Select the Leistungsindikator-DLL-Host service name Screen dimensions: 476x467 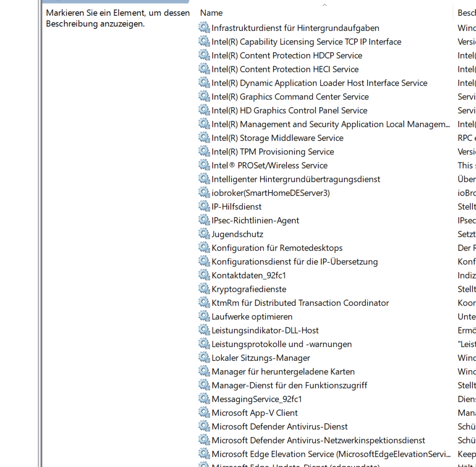pyautogui.click(x=265, y=330)
